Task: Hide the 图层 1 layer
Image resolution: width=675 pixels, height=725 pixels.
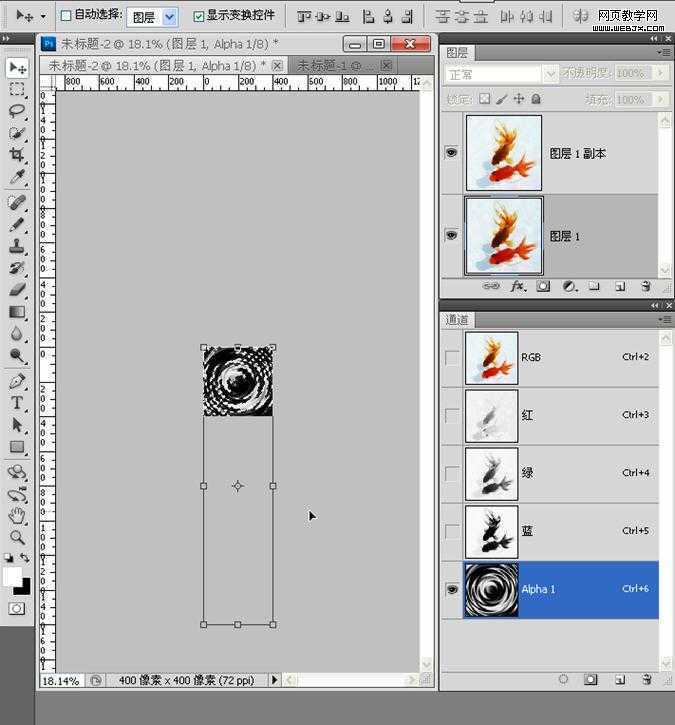Action: tap(451, 235)
